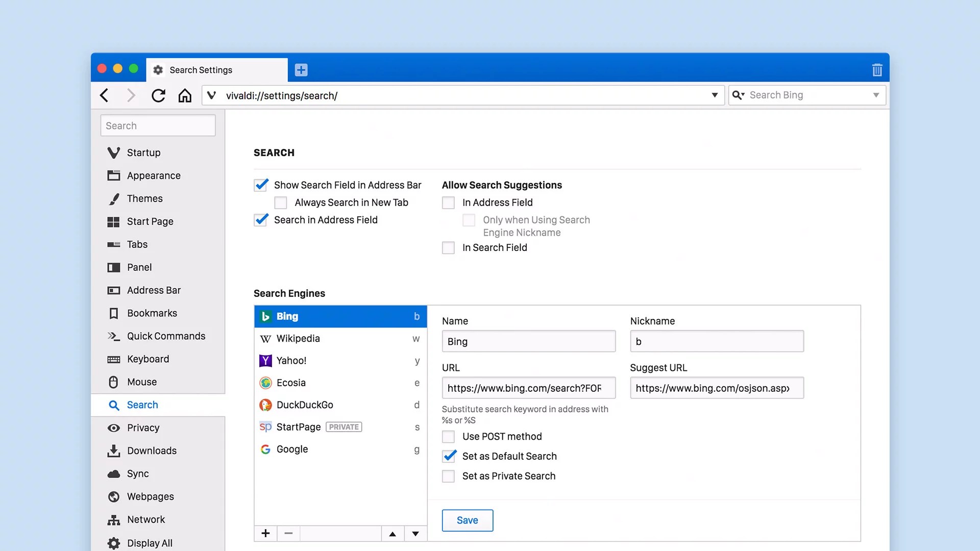Viewport: 980px width, 551px height.
Task: Click the home button in toolbar
Action: point(185,95)
